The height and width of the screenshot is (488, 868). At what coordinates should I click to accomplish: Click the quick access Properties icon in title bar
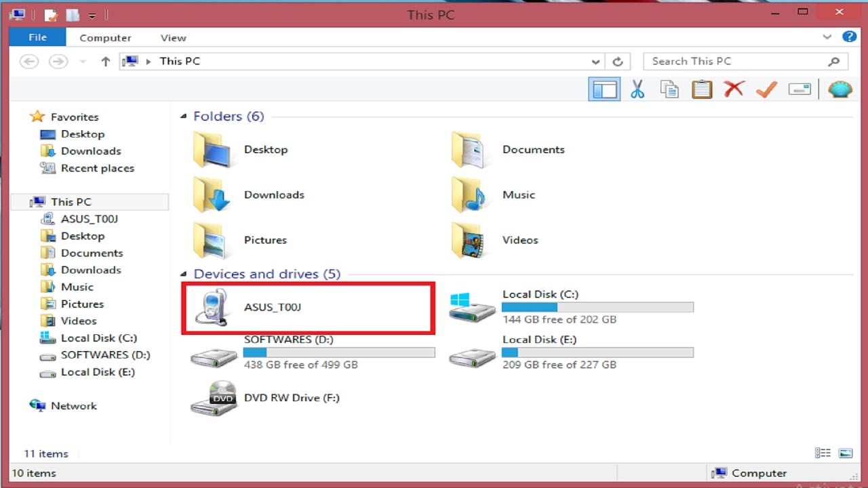[x=50, y=14]
